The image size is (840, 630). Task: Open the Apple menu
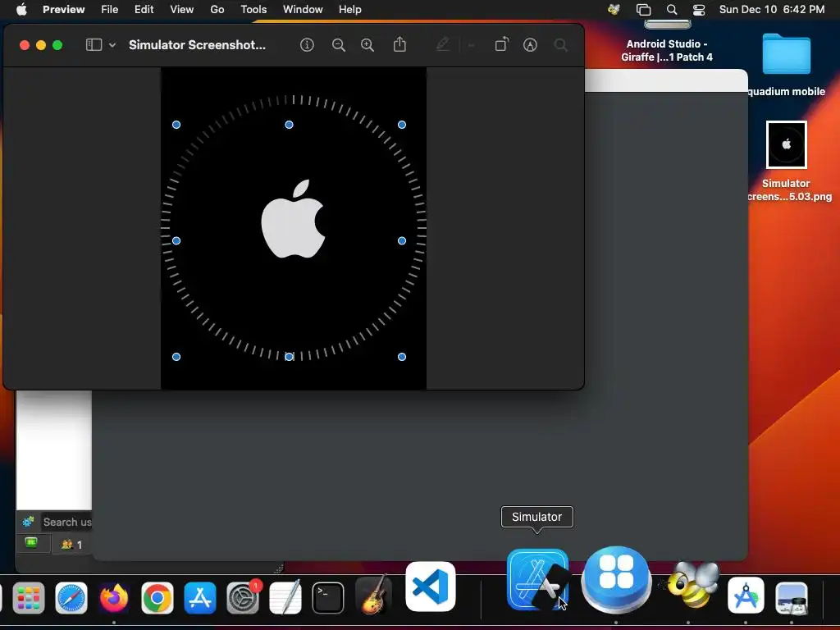[x=21, y=9]
